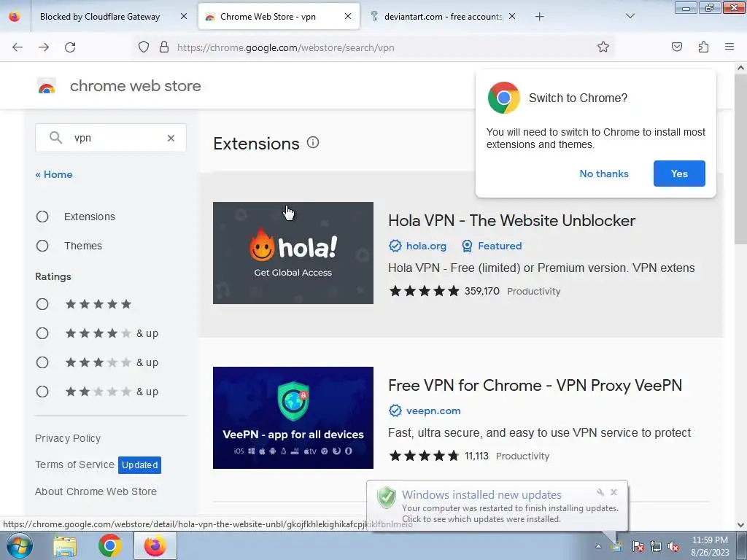Switch to Blocked by Cloudflare Gateway tab
The height and width of the screenshot is (560, 747).
(x=100, y=17)
